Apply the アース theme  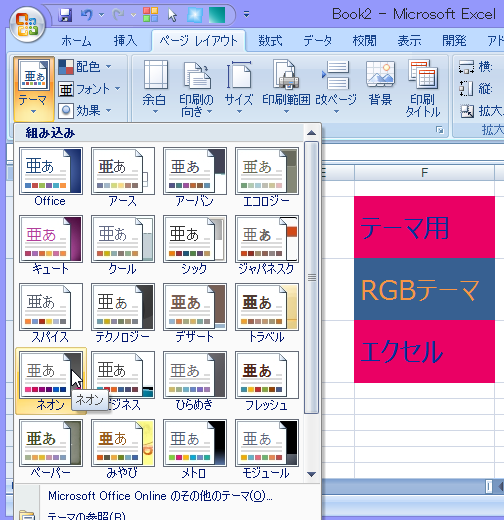coord(123,177)
